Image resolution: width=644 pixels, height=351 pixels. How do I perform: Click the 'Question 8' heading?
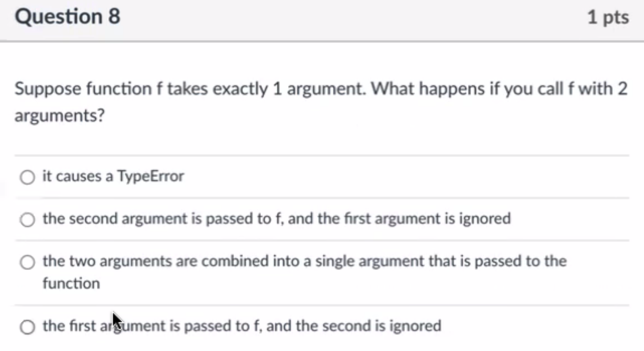(68, 17)
